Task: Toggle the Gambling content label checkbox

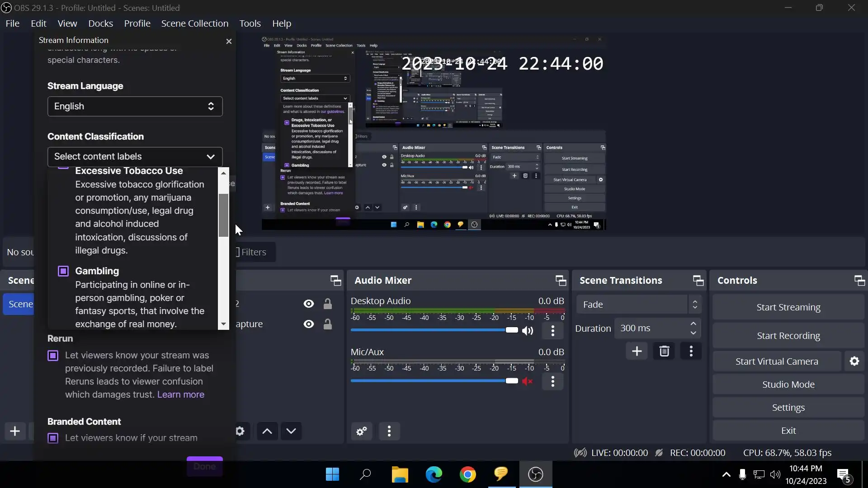Action: click(x=63, y=271)
